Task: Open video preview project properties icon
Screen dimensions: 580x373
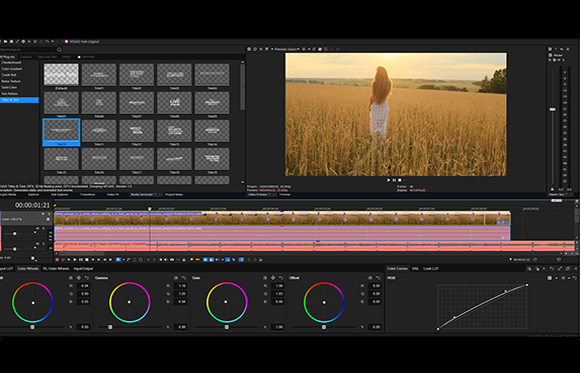Action: pos(249,49)
